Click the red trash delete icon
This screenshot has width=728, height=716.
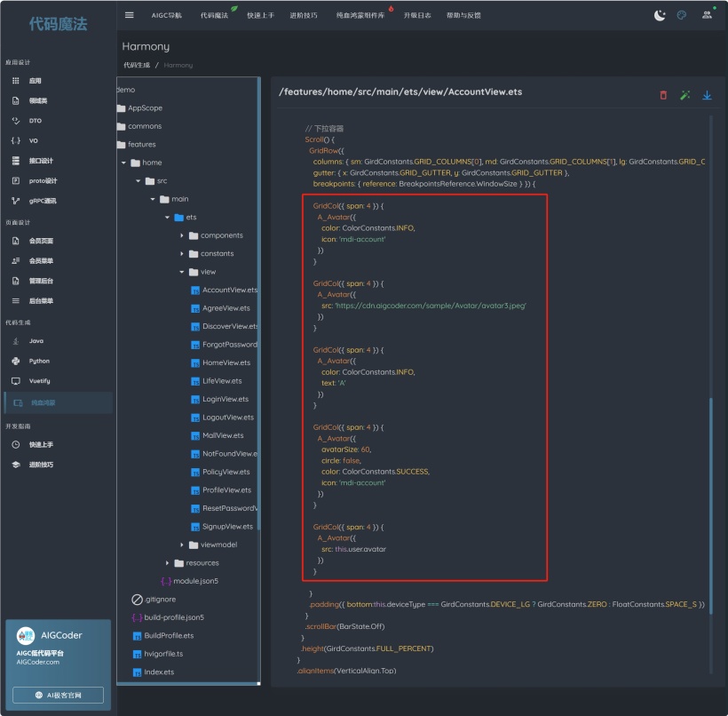click(663, 95)
